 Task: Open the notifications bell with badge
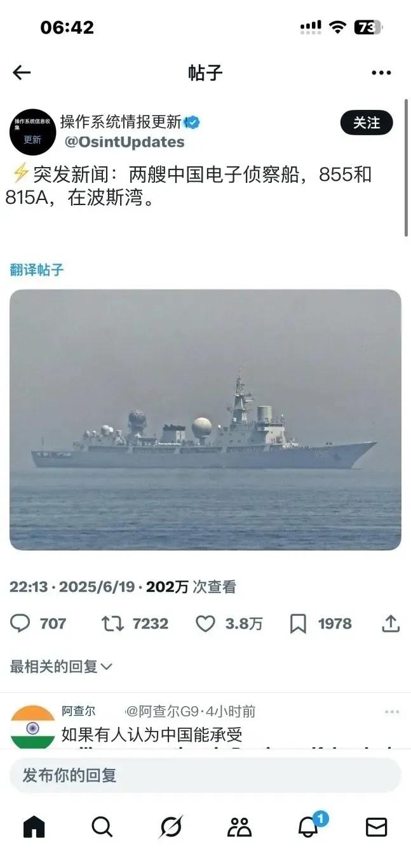coord(309,825)
